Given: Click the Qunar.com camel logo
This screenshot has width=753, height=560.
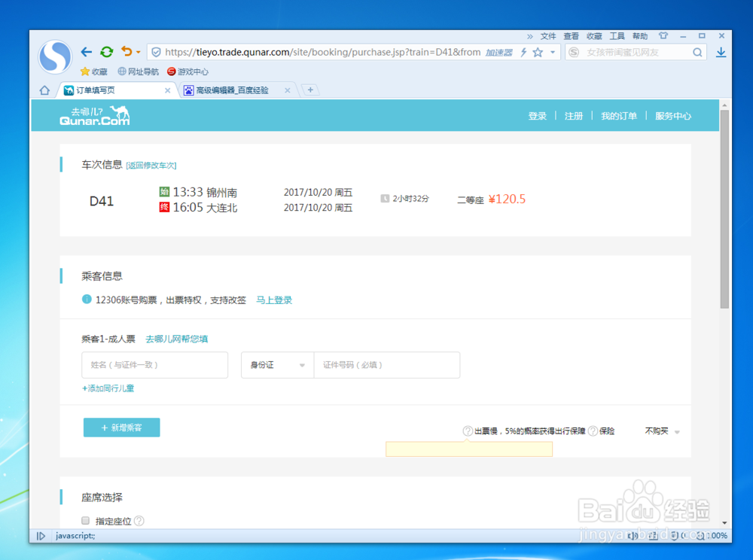Looking at the screenshot, I should click(x=95, y=116).
